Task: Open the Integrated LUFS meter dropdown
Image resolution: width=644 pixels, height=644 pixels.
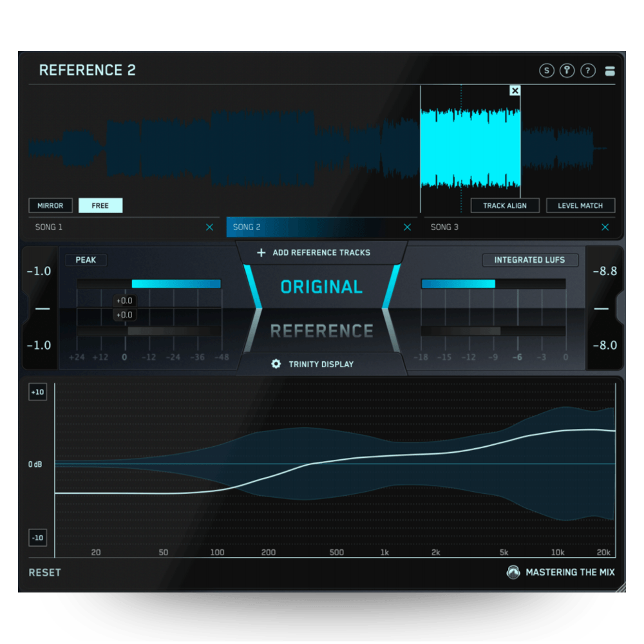Action: (530, 260)
